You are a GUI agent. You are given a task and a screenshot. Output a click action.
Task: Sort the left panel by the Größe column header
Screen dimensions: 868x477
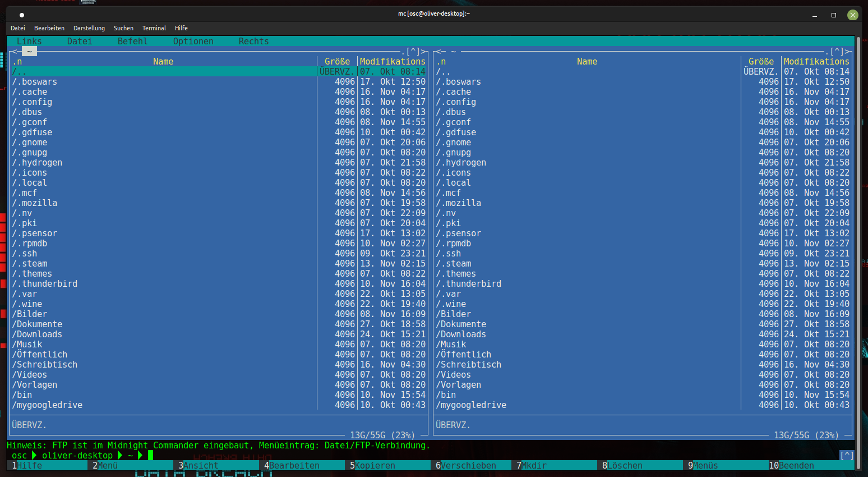[337, 62]
